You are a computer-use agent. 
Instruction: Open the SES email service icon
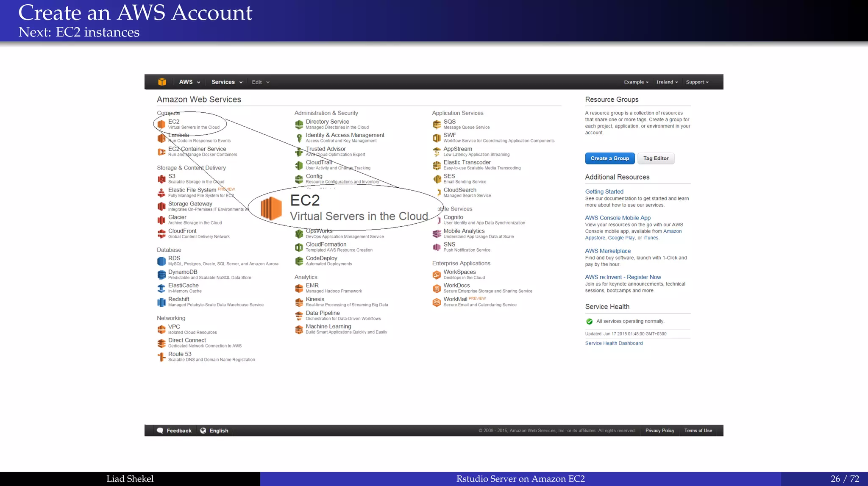[x=437, y=179]
